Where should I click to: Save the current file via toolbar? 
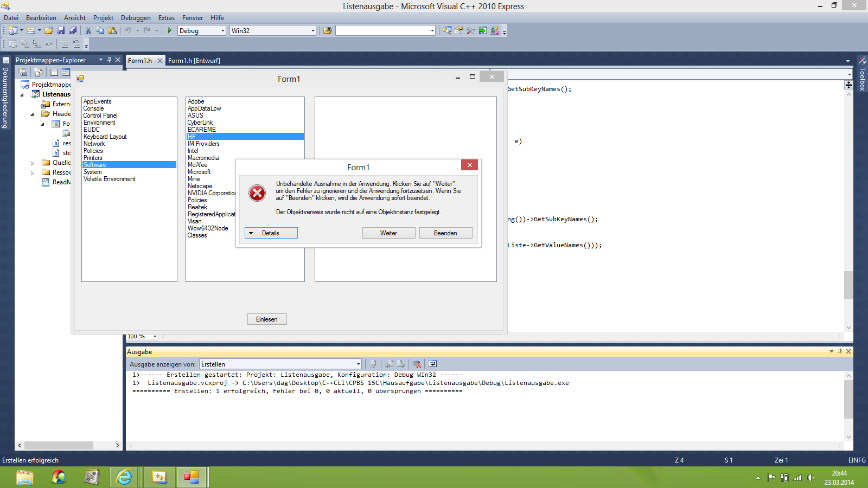(61, 30)
